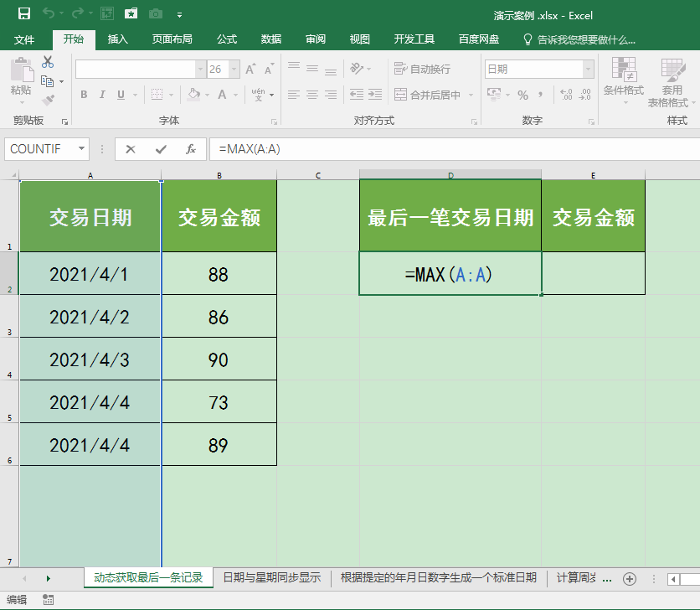
Task: Click the Redo arrow icon
Action: 78,14
